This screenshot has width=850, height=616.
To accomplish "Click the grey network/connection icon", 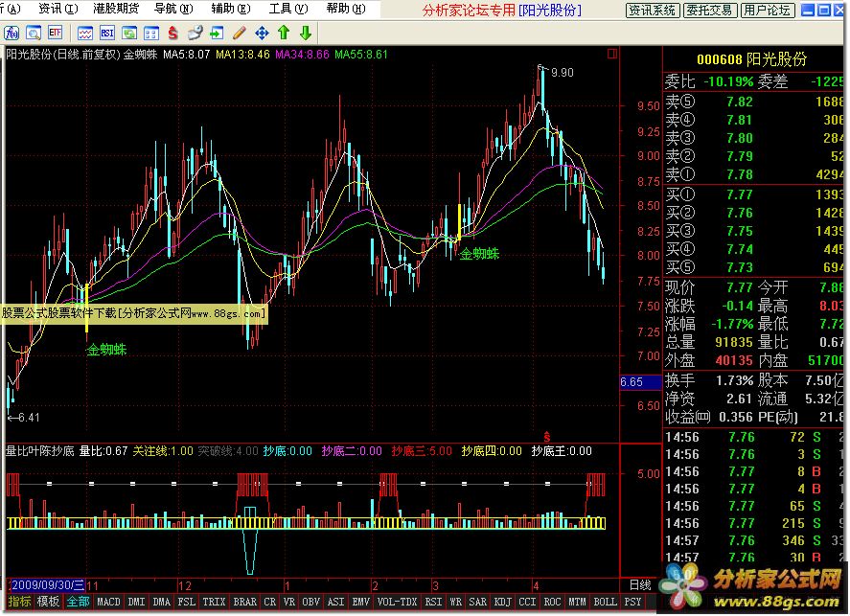I will pyautogui.click(x=195, y=33).
